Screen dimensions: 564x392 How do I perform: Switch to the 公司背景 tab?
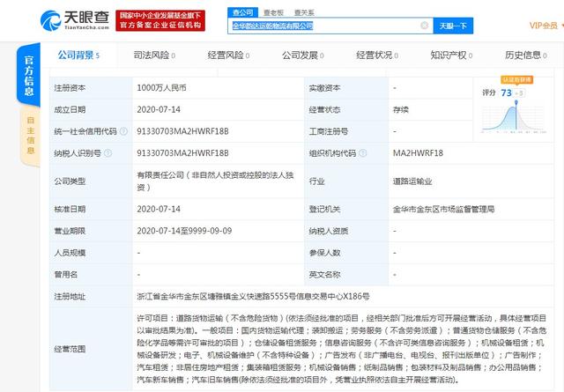tap(75, 56)
